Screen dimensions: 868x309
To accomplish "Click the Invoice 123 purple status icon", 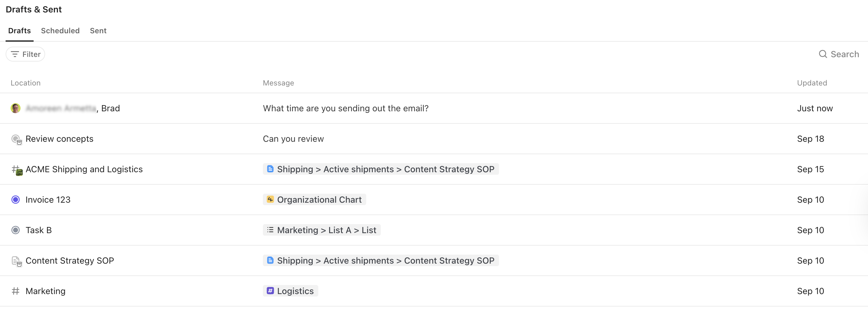I will [16, 200].
